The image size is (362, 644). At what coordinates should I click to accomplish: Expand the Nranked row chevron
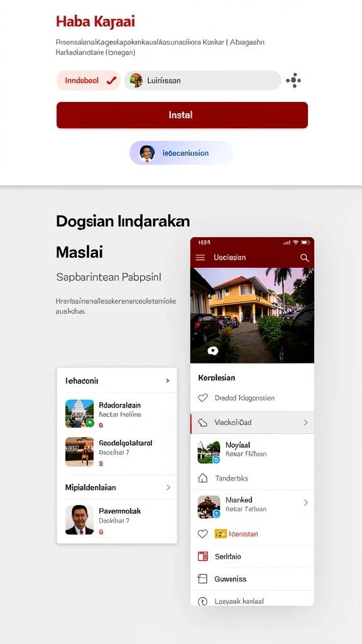[x=305, y=502]
